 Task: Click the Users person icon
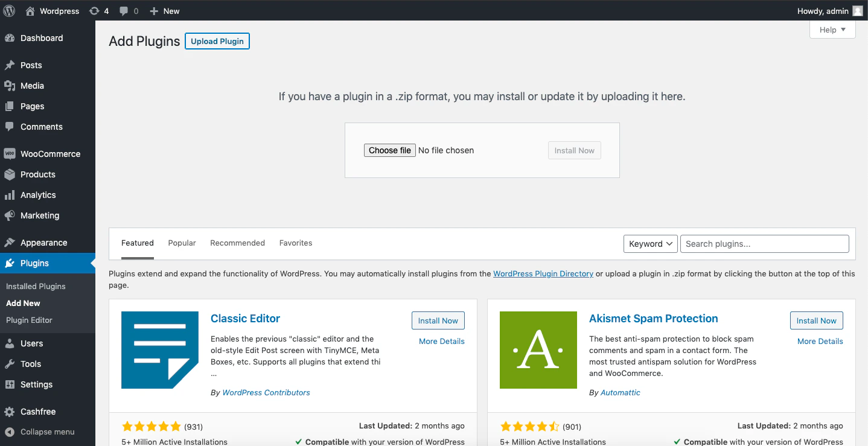tap(9, 343)
